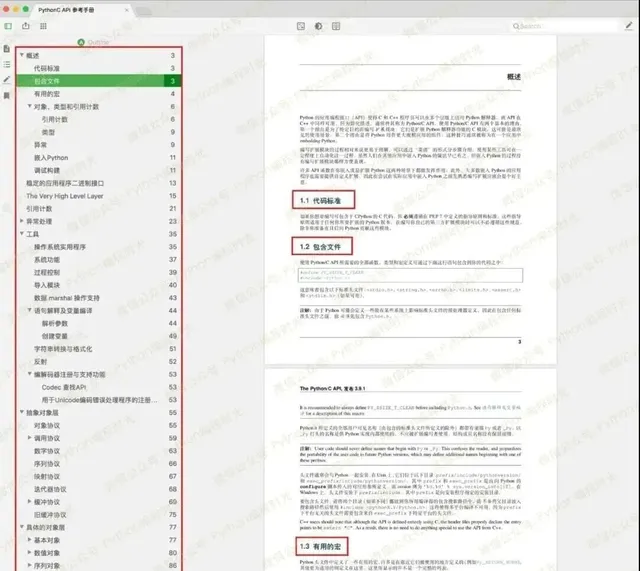Open the bookmarks sidebar icon
This screenshot has height=571, width=640.
pos(7,96)
